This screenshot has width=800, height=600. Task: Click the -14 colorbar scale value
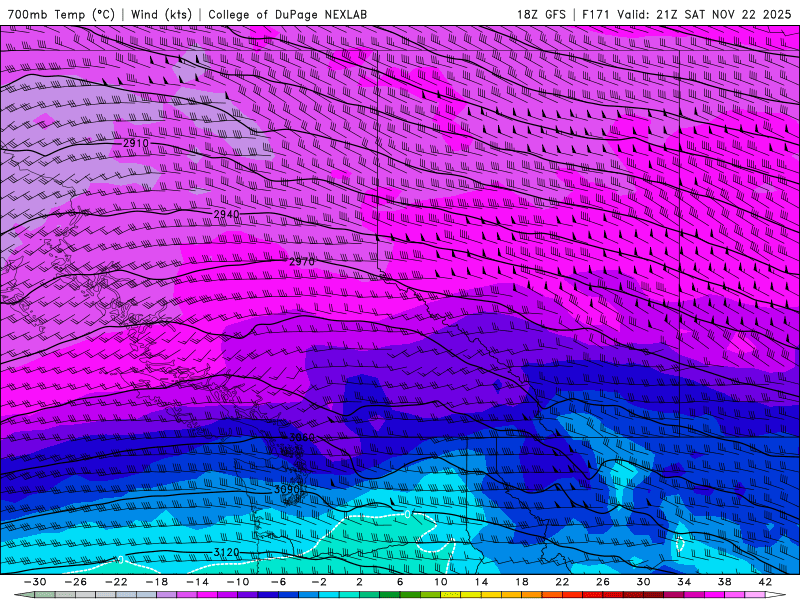pos(197,582)
